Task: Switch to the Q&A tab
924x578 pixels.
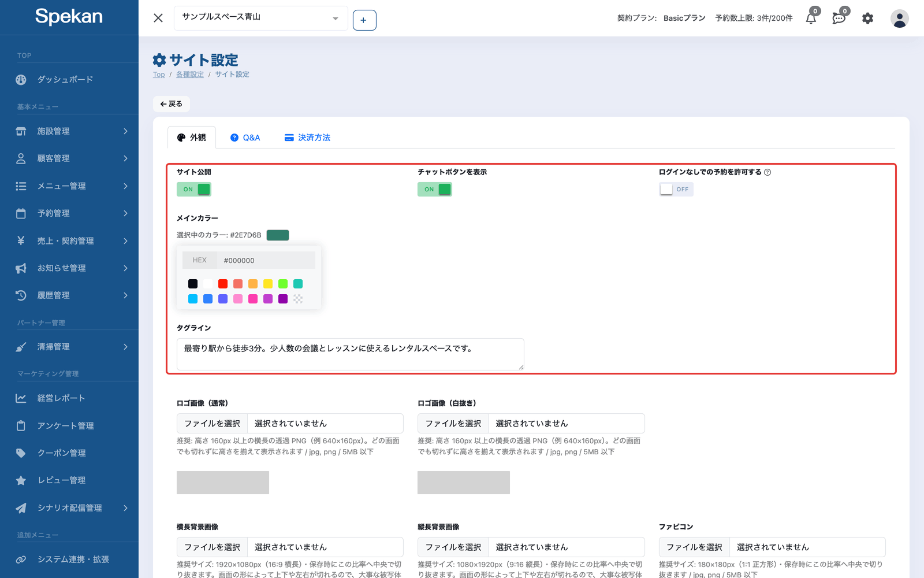Action: click(x=245, y=138)
